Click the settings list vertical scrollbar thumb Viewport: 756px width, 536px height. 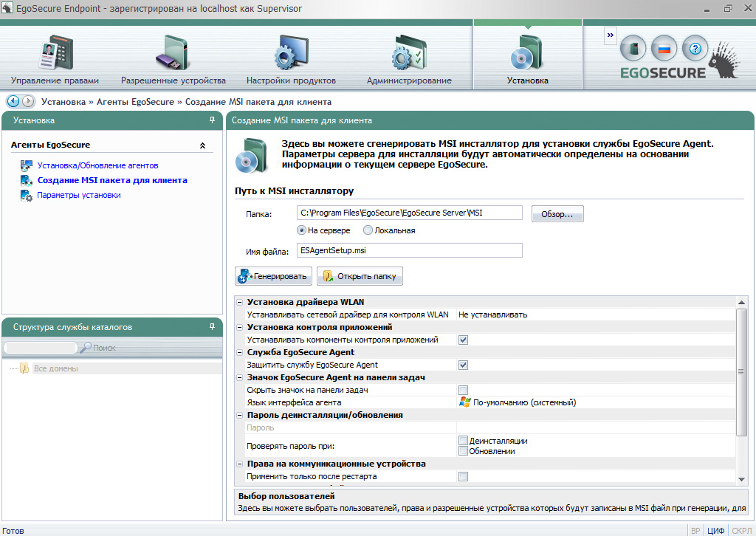(x=740, y=371)
